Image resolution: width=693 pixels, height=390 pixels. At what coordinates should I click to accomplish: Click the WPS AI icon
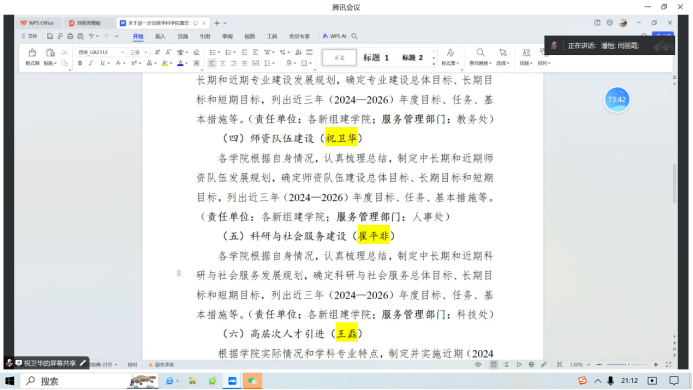pyautogui.click(x=335, y=36)
